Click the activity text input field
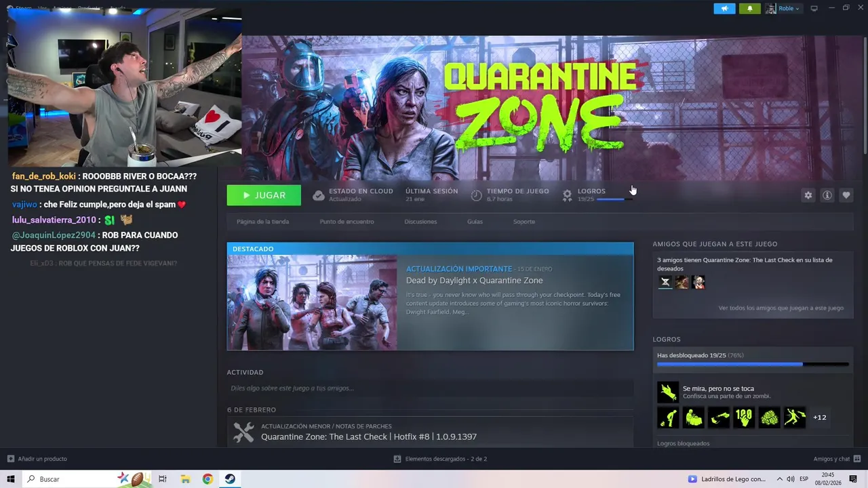The width and height of the screenshot is (868, 488). tap(430, 388)
